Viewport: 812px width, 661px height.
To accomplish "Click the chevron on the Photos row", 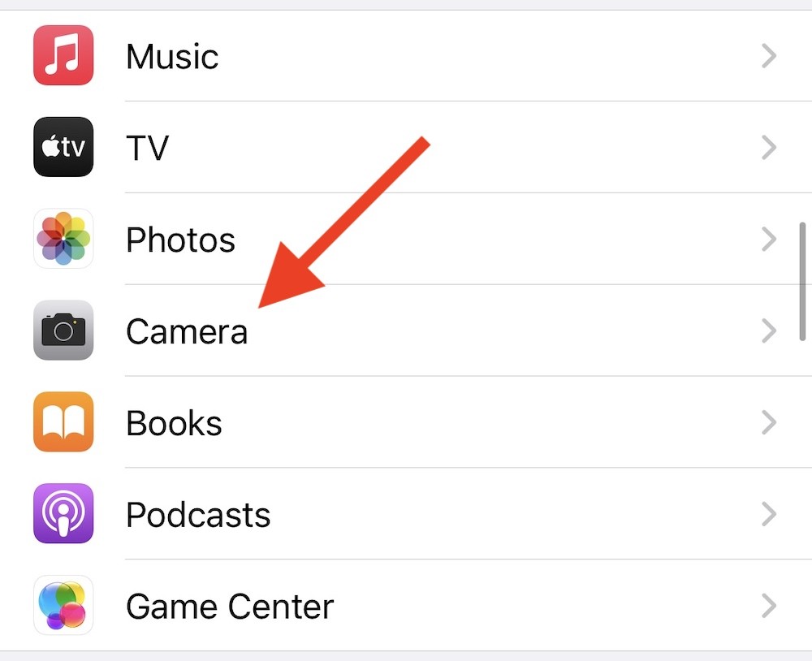I will click(768, 240).
